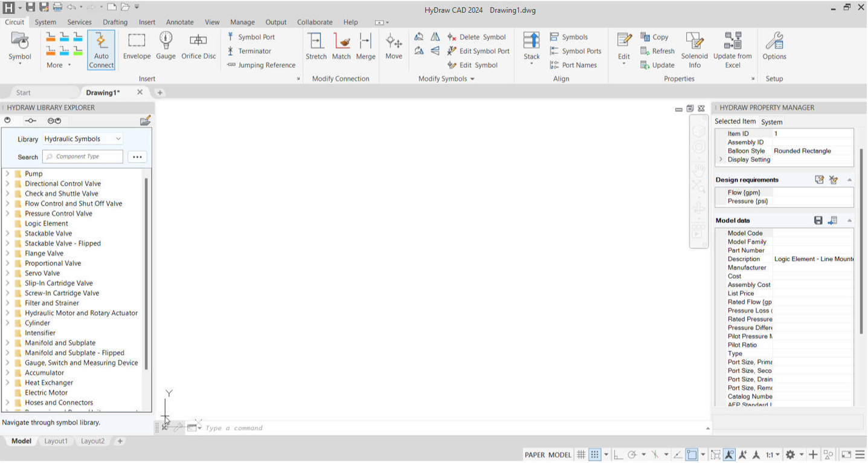Image resolution: width=868 pixels, height=463 pixels.
Task: Click the Move symbols tool
Action: 394,47
